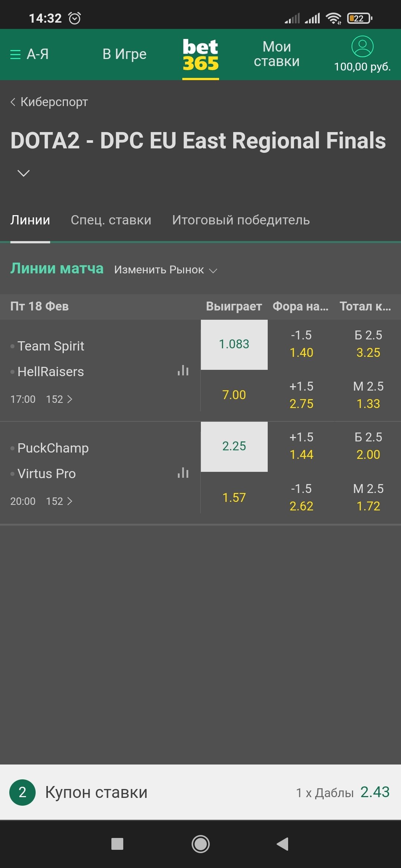The width and height of the screenshot is (401, 868).
Task: Select Virtus Pro win odds 1.57
Action: click(x=234, y=497)
